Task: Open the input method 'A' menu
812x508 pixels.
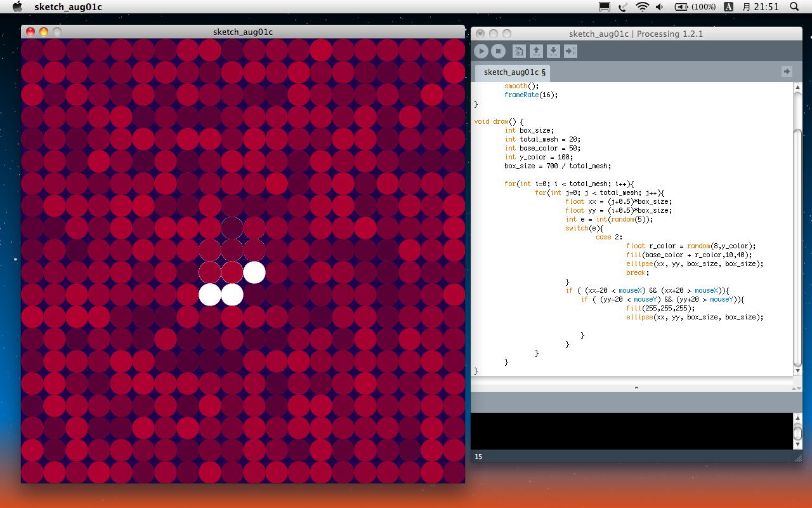Action: point(729,6)
